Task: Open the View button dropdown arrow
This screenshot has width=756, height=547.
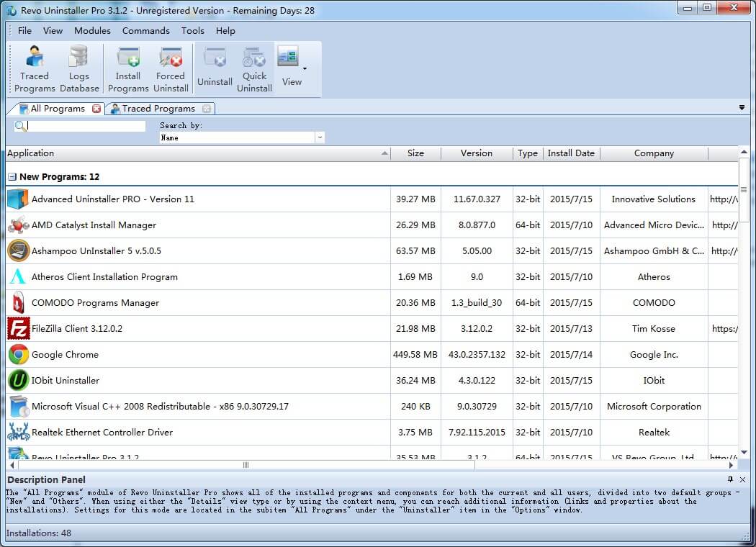Action: tap(305, 69)
